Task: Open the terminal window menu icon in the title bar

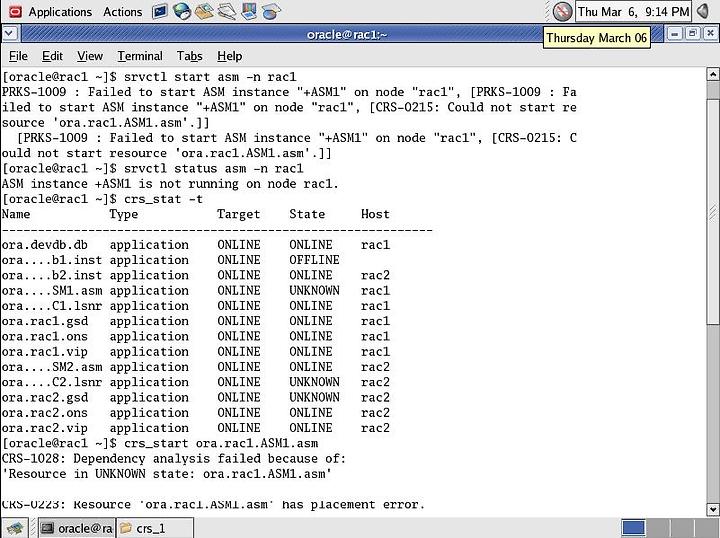Action: point(10,34)
